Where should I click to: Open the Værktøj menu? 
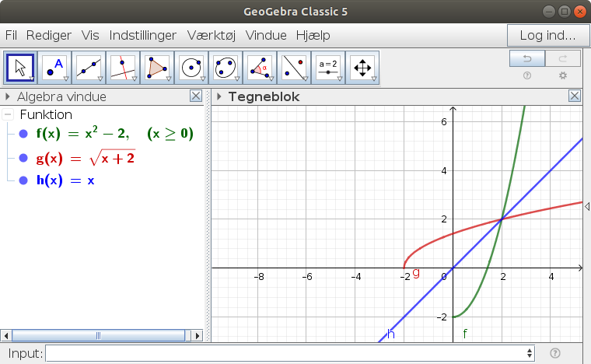pyautogui.click(x=212, y=36)
